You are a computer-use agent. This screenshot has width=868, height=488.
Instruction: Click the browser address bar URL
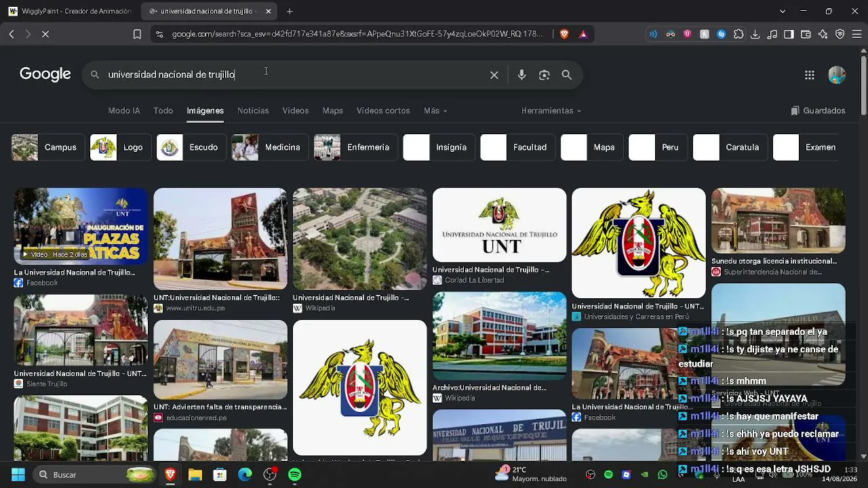[357, 34]
